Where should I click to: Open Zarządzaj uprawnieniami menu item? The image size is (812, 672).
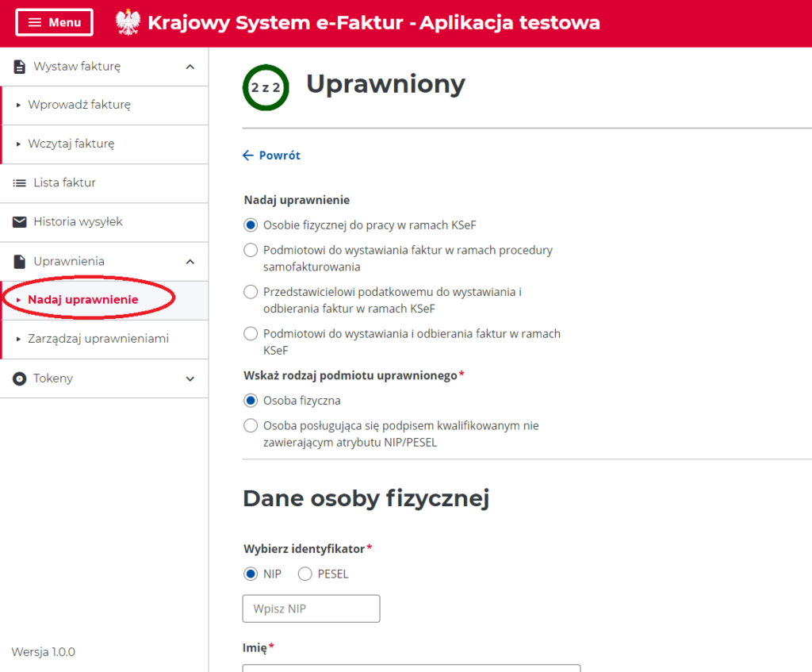pyautogui.click(x=98, y=339)
